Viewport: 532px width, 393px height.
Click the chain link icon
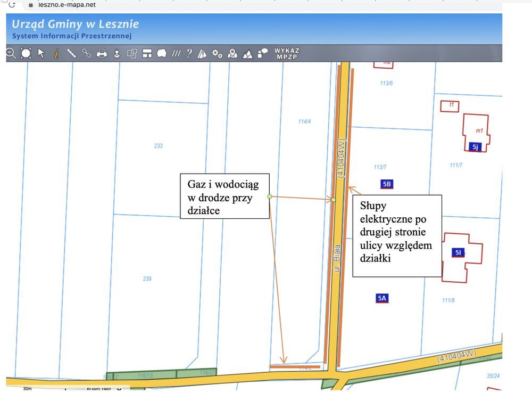[x=86, y=53]
